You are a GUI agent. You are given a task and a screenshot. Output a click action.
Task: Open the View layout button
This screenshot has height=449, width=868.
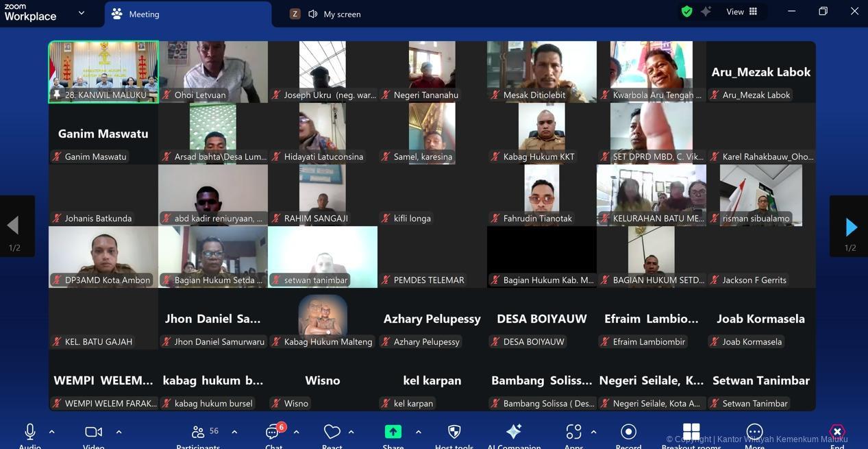(x=742, y=12)
